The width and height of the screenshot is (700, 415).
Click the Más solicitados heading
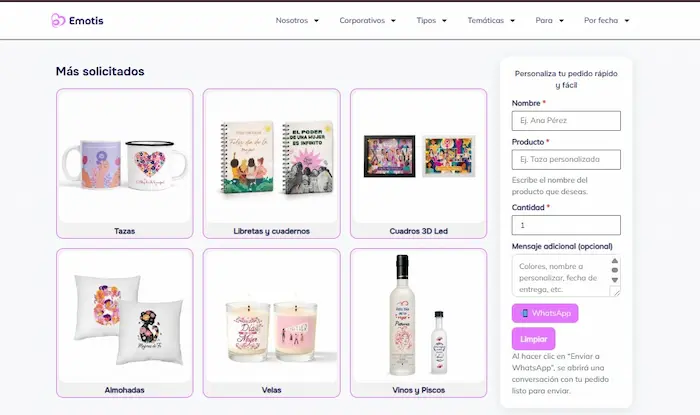(100, 71)
